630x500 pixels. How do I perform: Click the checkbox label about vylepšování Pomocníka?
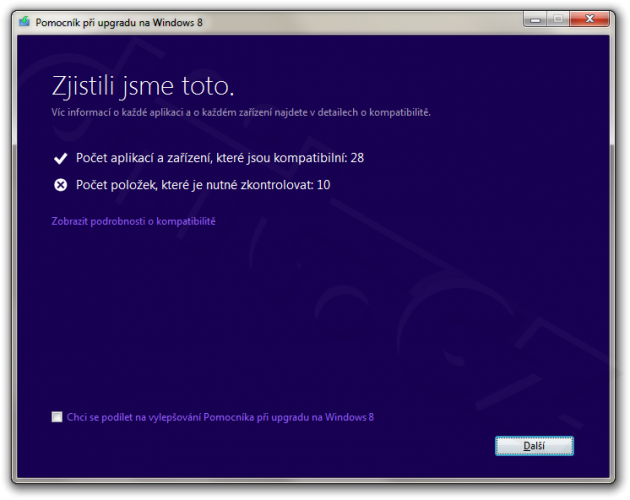point(220,417)
